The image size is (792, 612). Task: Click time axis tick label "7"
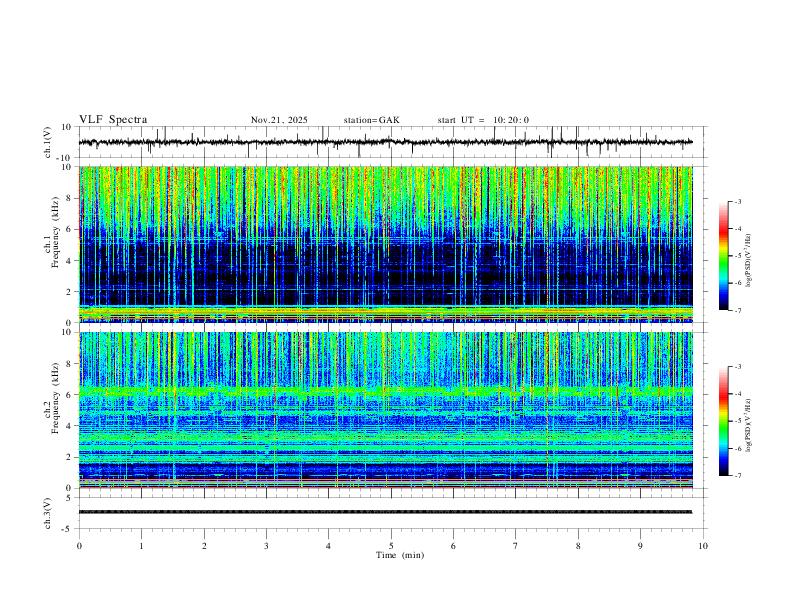[x=516, y=546]
